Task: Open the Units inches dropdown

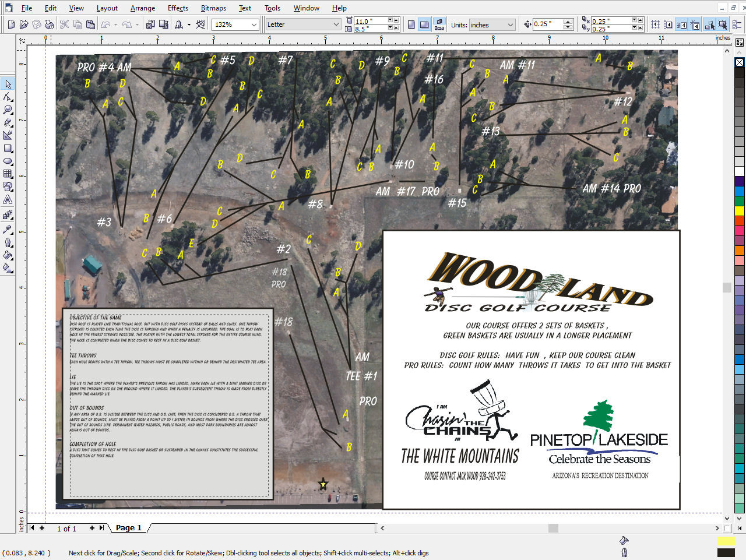Action: 511,24
